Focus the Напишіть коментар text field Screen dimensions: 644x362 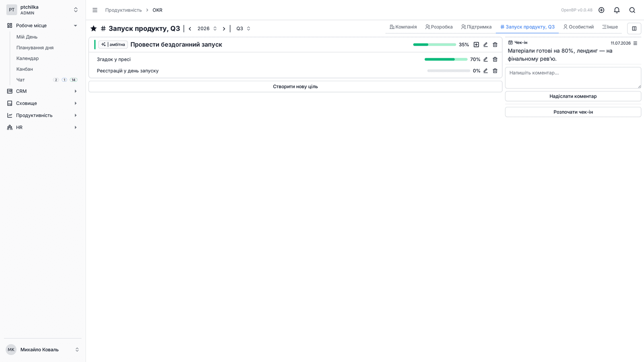tap(573, 78)
